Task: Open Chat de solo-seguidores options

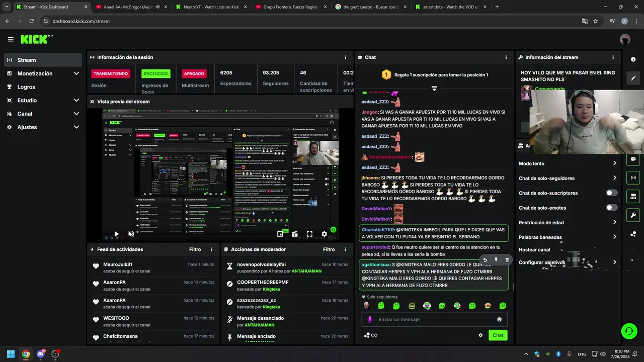Action: coord(568,178)
